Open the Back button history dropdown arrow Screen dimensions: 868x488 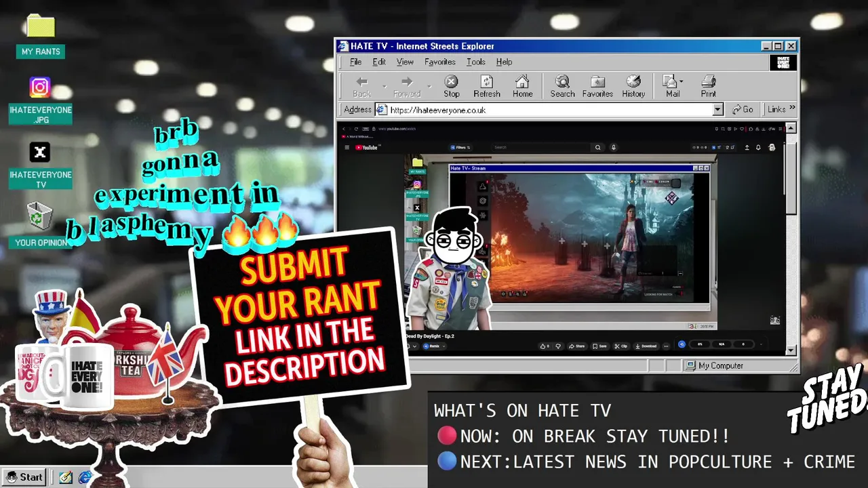(384, 86)
